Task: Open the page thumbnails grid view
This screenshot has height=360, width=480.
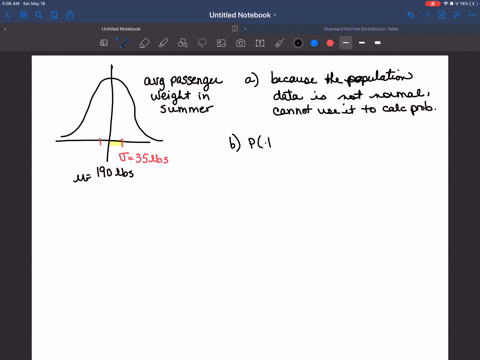Action: [x=23, y=15]
